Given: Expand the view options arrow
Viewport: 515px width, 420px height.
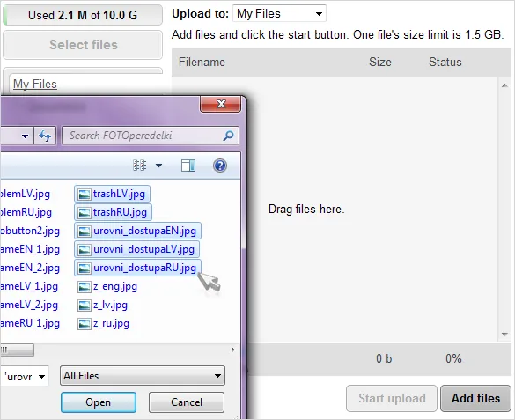Looking at the screenshot, I should (159, 166).
